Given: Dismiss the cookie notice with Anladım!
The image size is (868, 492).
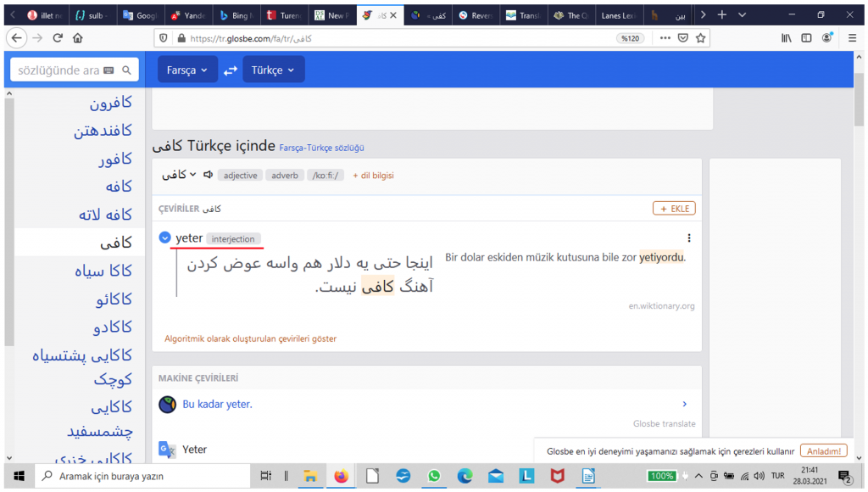Looking at the screenshot, I should (x=823, y=451).
